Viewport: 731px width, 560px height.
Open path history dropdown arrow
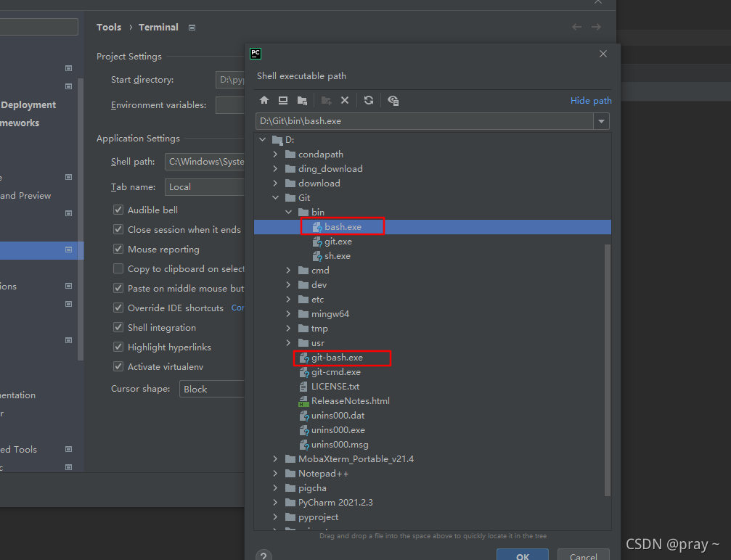[x=601, y=121]
